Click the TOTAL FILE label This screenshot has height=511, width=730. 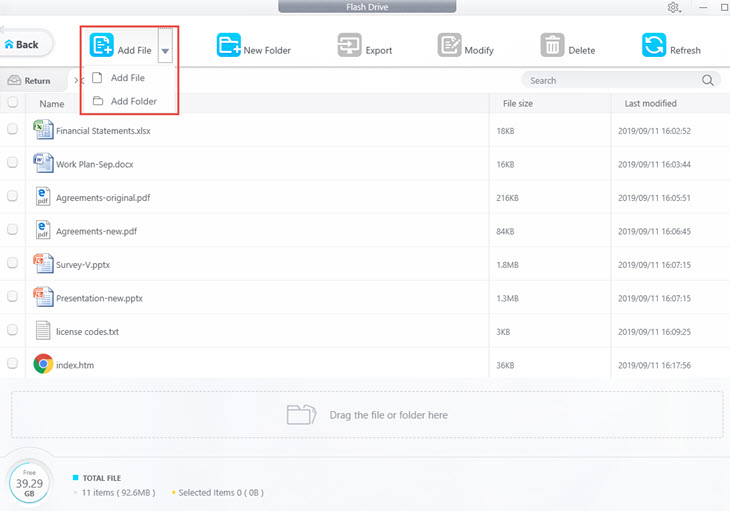pos(101,478)
